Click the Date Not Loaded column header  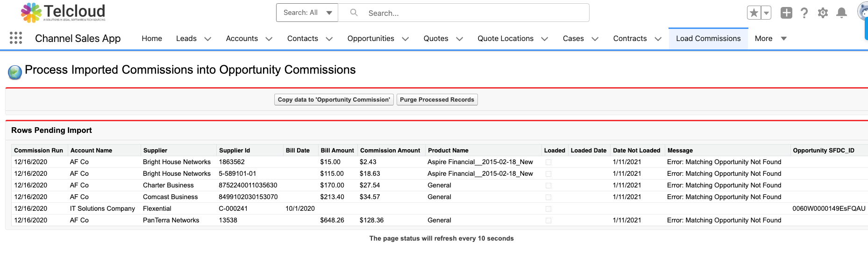pyautogui.click(x=636, y=150)
